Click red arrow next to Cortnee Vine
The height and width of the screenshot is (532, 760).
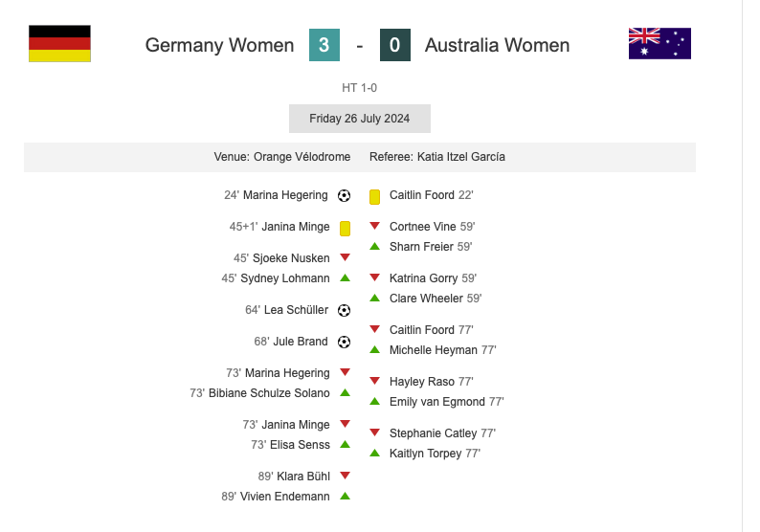coord(375,226)
